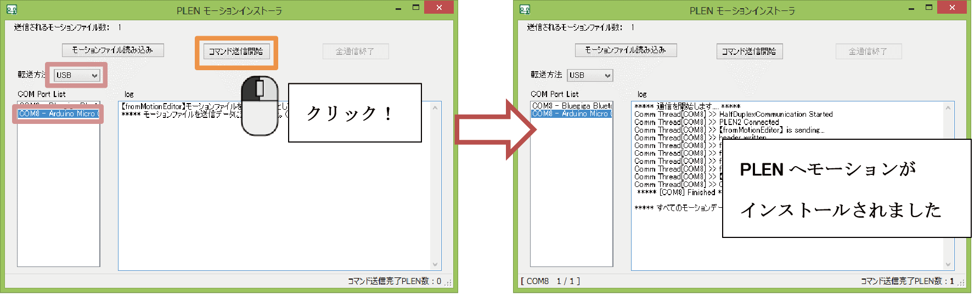Click the log scroll-up arrow in the PLEN数 : 1 window
This screenshot has width=980, height=301.
pos(948,107)
